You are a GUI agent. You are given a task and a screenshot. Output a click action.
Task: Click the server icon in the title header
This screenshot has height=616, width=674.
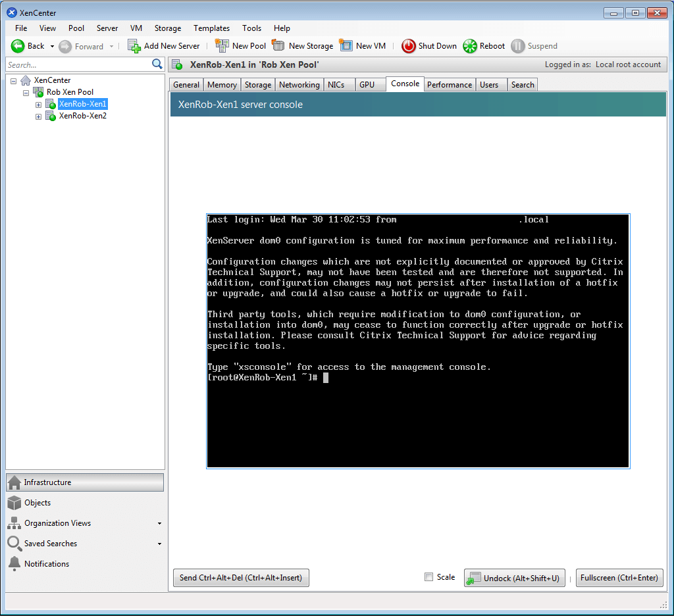coord(177,65)
